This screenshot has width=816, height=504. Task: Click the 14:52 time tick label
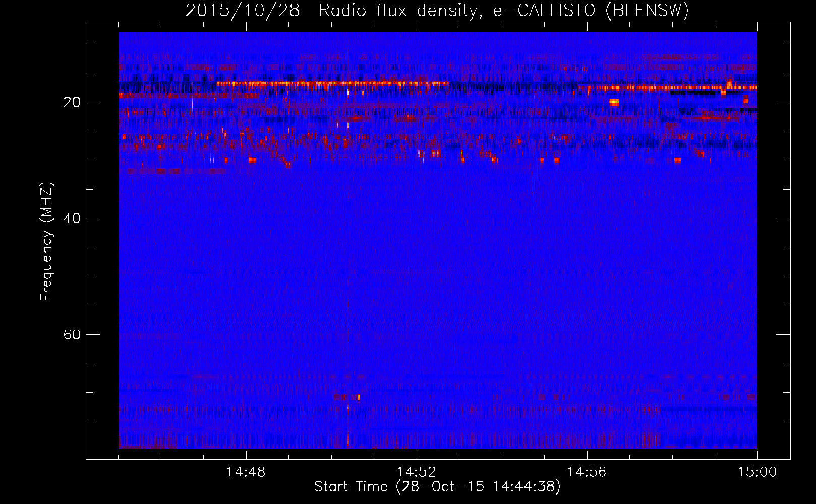pos(416,472)
